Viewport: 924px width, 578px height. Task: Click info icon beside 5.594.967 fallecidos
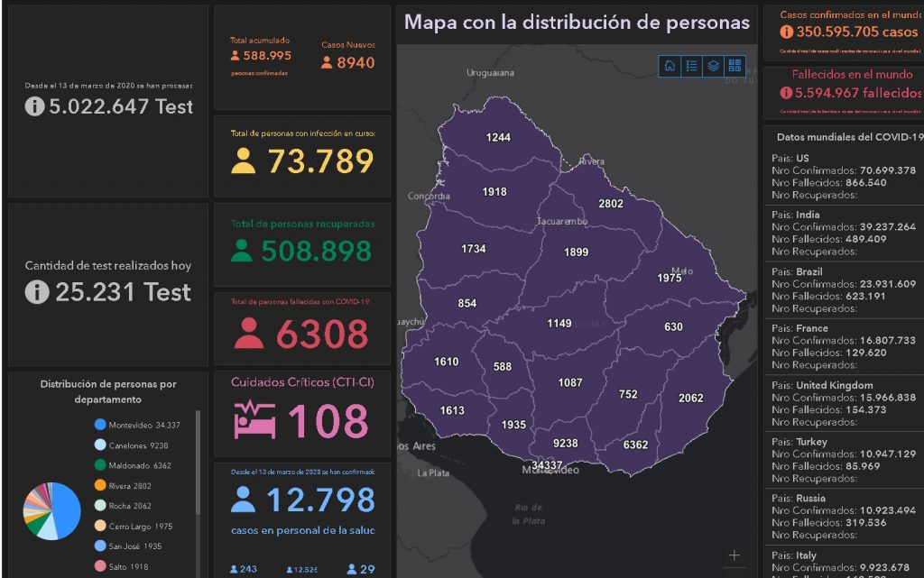point(786,92)
